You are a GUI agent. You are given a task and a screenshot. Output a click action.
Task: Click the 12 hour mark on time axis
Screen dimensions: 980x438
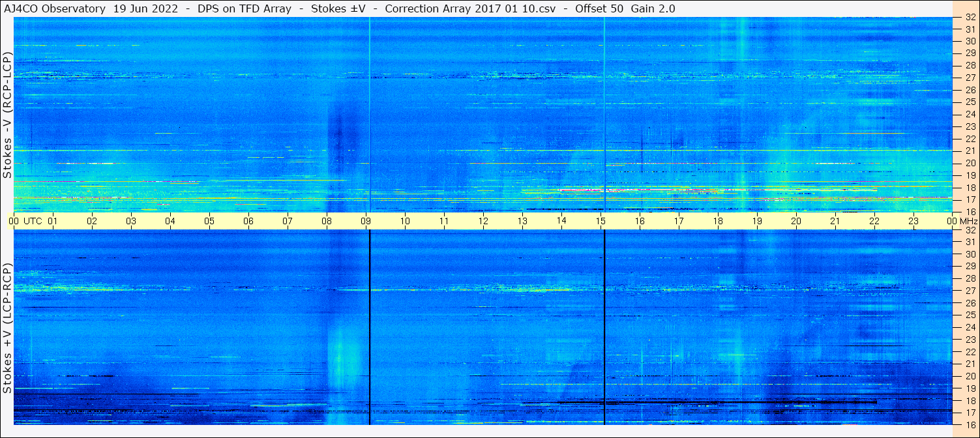[483, 221]
